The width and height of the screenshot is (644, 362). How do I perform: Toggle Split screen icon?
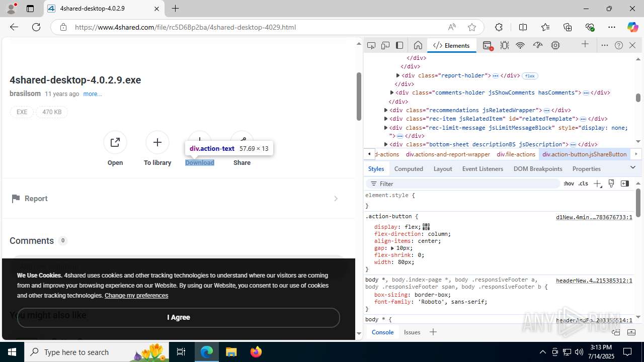[x=523, y=27]
